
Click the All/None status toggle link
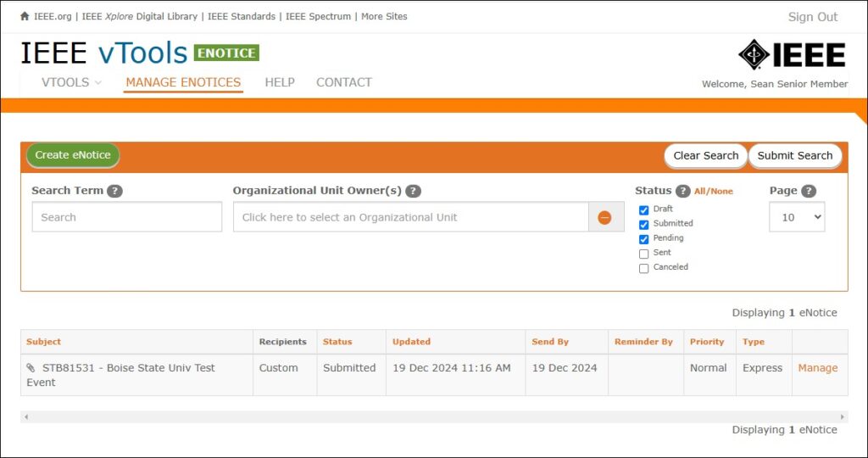714,191
